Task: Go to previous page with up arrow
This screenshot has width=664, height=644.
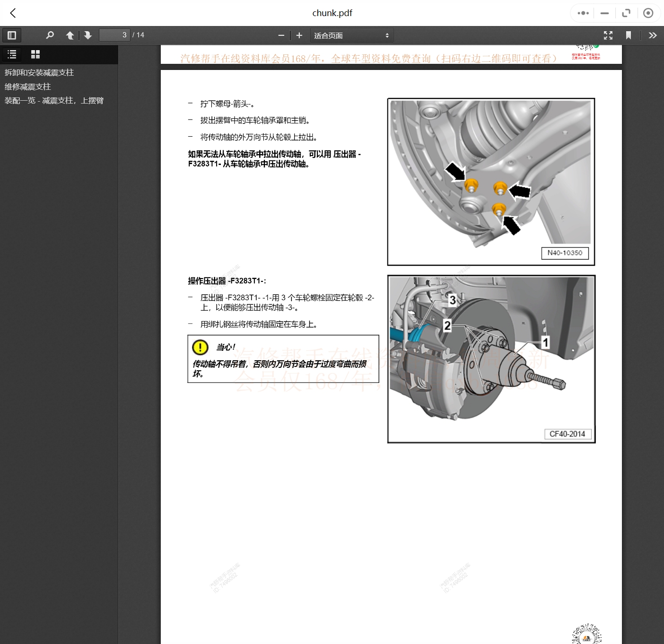Action: coord(70,35)
